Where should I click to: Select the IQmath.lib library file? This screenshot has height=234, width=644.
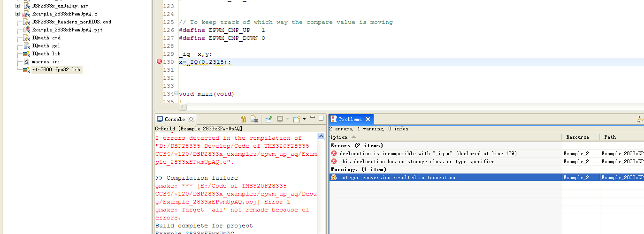(46, 54)
